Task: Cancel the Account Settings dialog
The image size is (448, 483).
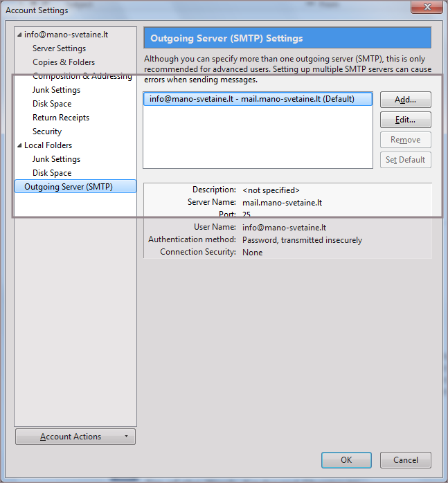Action: (405, 459)
